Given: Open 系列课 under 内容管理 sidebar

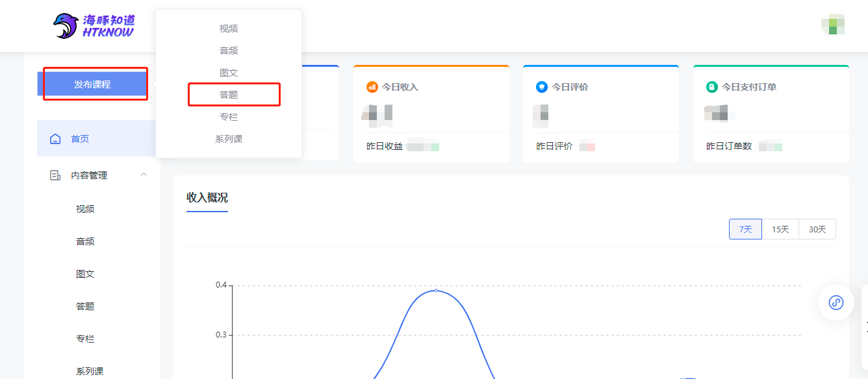Looking at the screenshot, I should coord(90,371).
